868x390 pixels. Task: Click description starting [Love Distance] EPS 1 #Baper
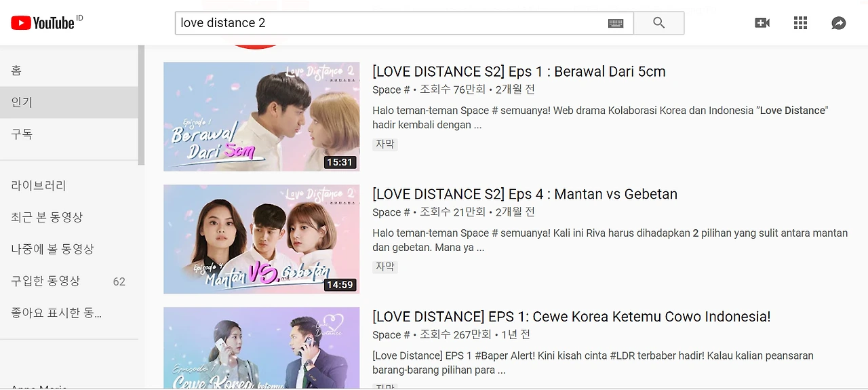[593, 363]
